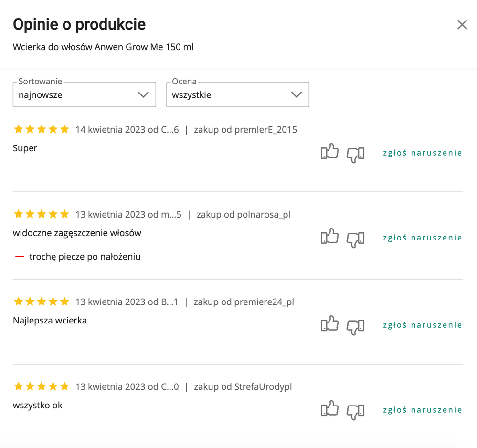Close the Opinie o produkcie dialog
Image resolution: width=477 pixels, height=448 pixels.
[x=462, y=25]
